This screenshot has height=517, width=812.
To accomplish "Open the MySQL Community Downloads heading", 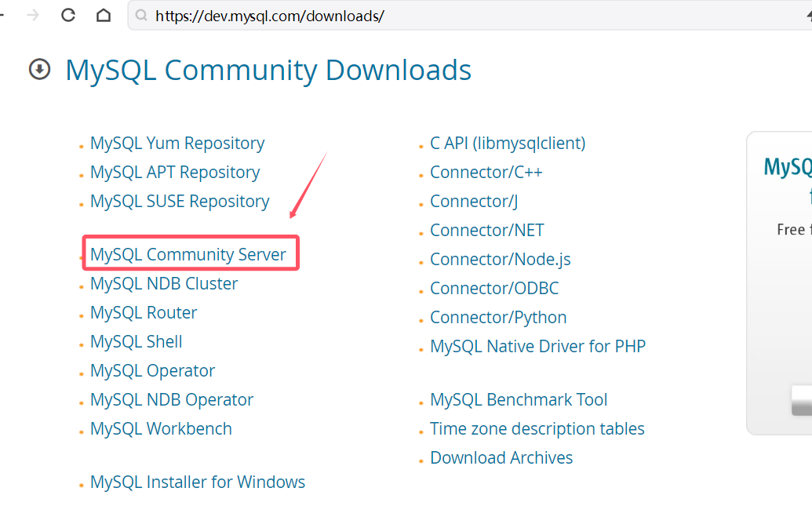I will tap(268, 71).
